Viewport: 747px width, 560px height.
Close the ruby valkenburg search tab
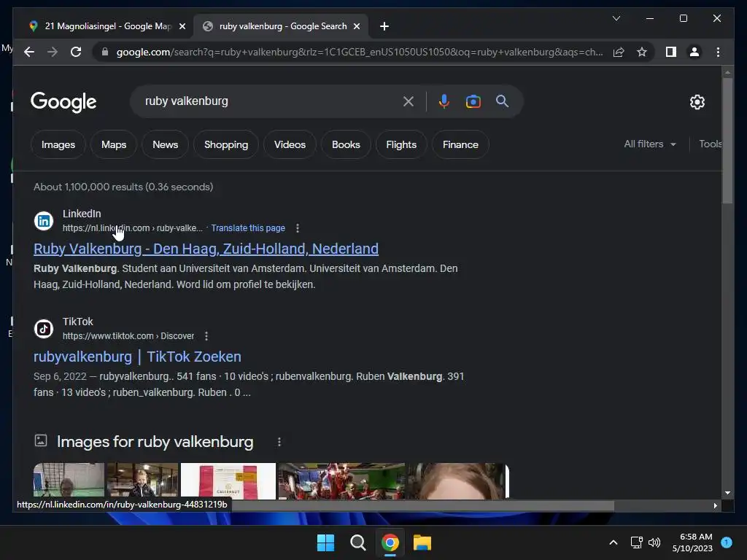coord(357,26)
